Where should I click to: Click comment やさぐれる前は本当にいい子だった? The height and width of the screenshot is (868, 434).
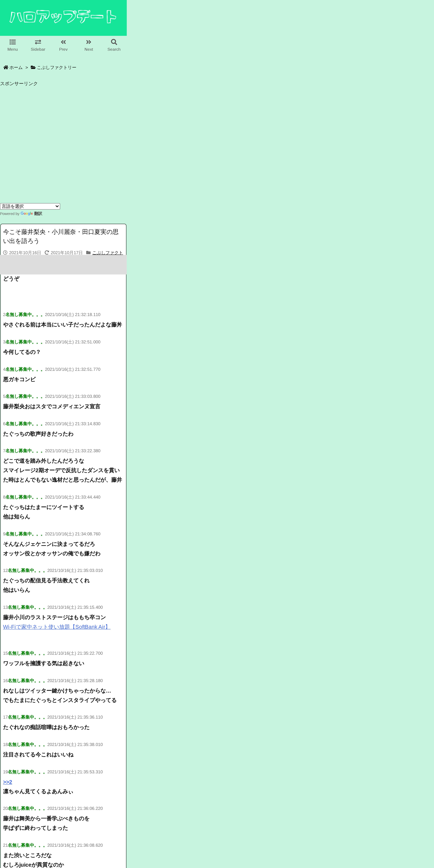pos(62,324)
